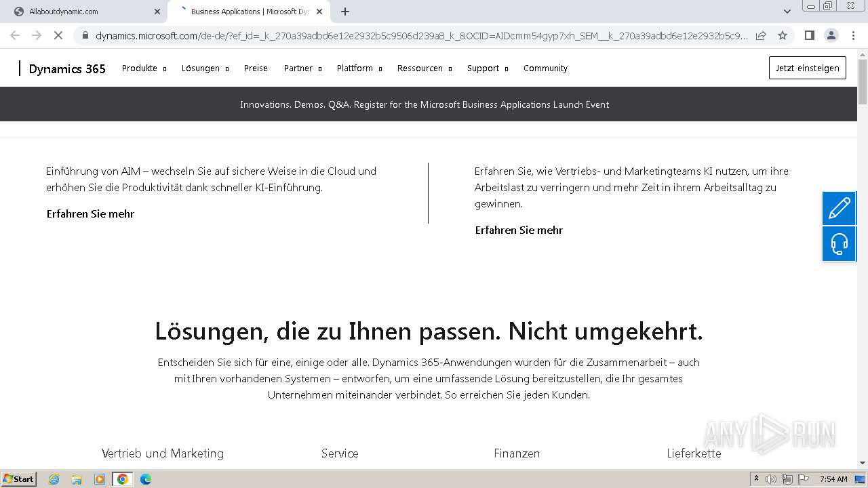Viewport: 868px width, 488px height.
Task: Select the Finanzen tab
Action: pyautogui.click(x=517, y=453)
